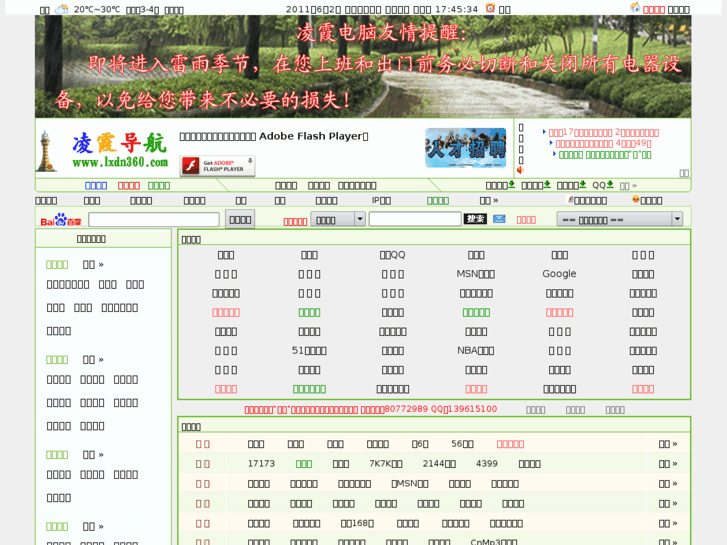Open the dropdown beside the red search label
The image size is (727, 545).
click(x=338, y=219)
